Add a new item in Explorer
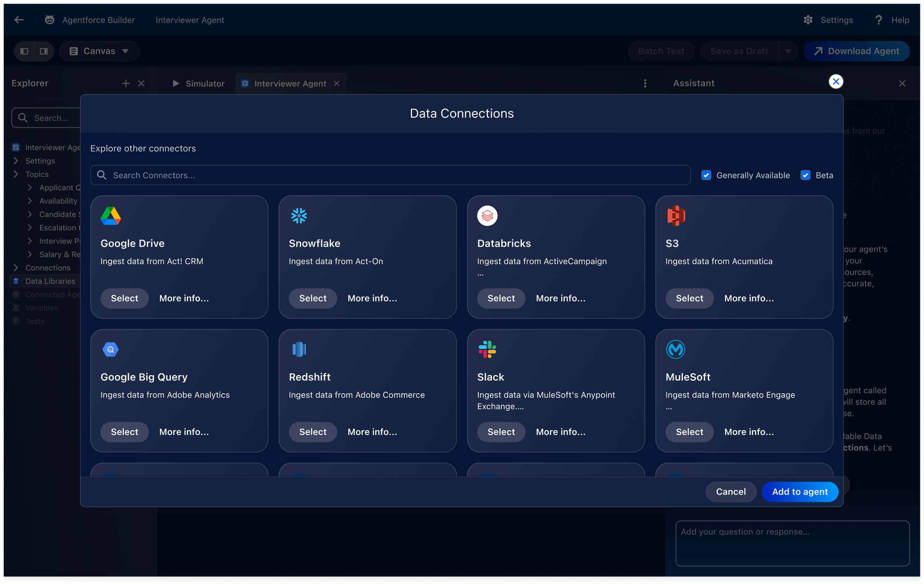The width and height of the screenshot is (924, 584). click(x=125, y=83)
